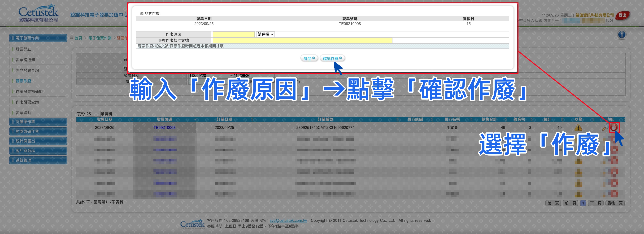
Task: Focus the 作廢原因 text field
Action: [x=234, y=34]
